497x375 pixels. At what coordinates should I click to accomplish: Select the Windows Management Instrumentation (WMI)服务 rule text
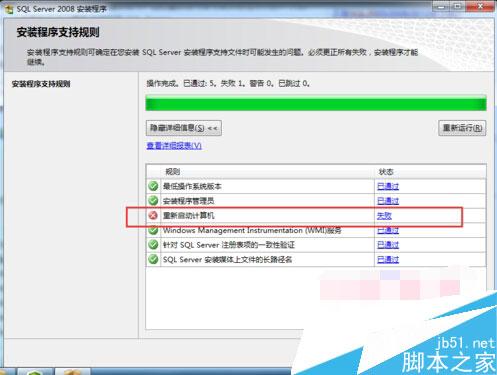[252, 230]
